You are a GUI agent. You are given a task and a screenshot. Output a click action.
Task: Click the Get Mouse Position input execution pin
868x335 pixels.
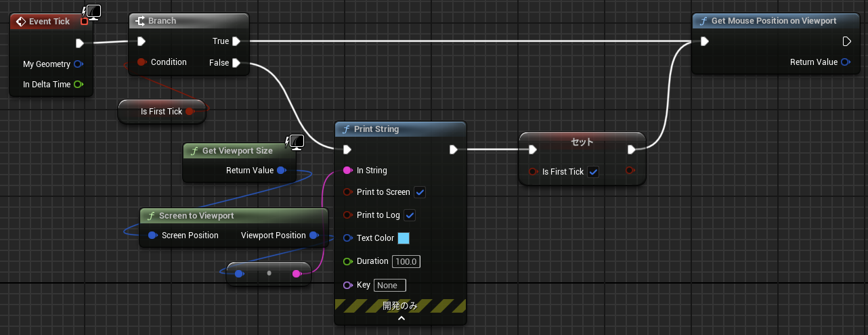point(705,41)
